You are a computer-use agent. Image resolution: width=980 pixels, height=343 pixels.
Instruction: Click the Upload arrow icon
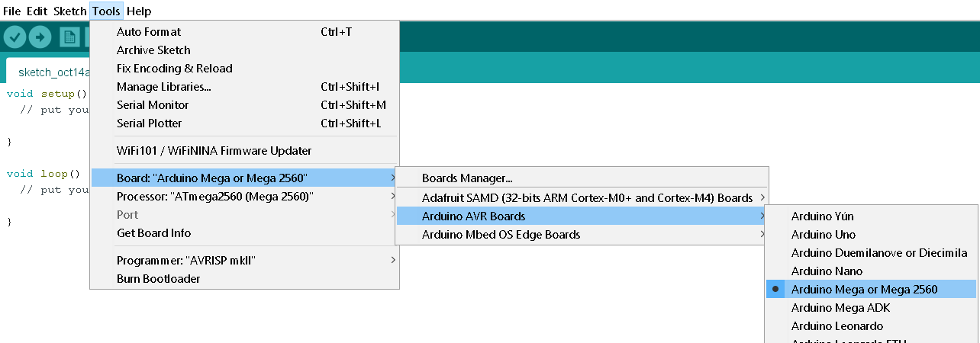40,37
